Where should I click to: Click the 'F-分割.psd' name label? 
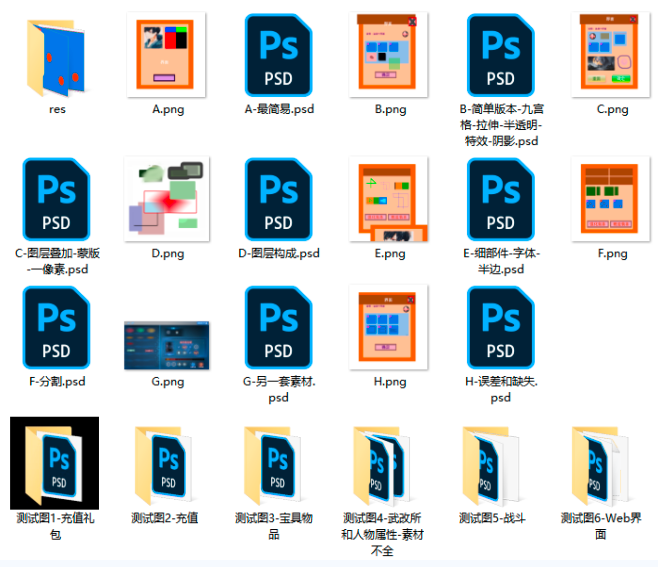tap(57, 381)
